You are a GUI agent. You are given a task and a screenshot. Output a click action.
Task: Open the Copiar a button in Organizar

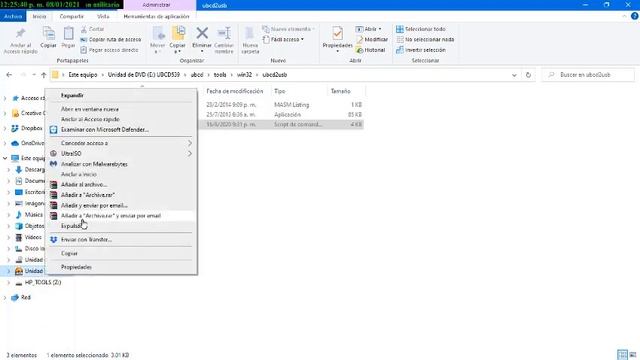point(178,40)
